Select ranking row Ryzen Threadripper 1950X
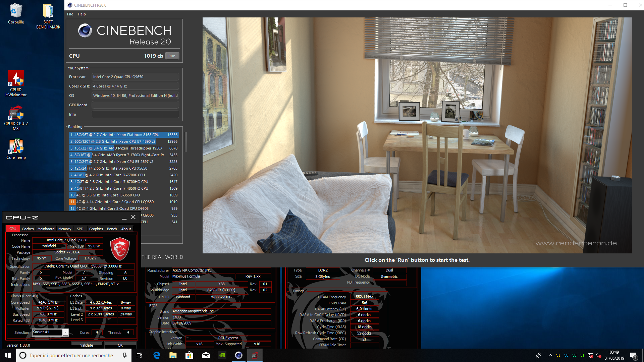This screenshot has height=362, width=644. (x=124, y=148)
